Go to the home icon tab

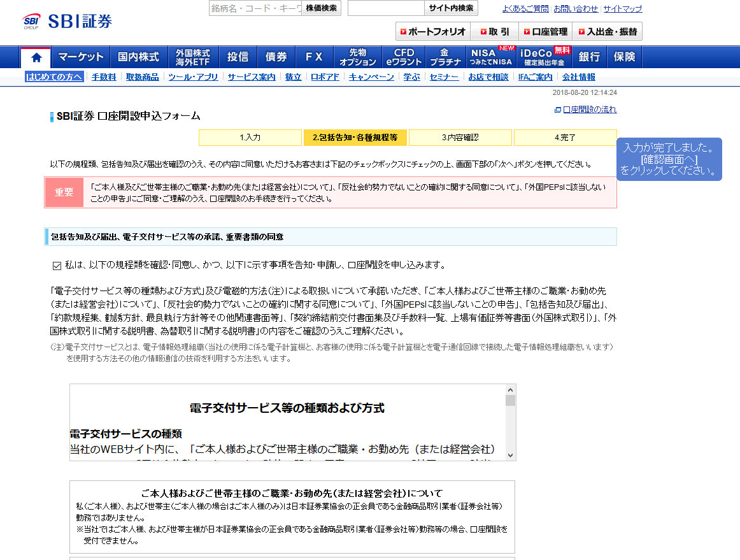pos(36,57)
